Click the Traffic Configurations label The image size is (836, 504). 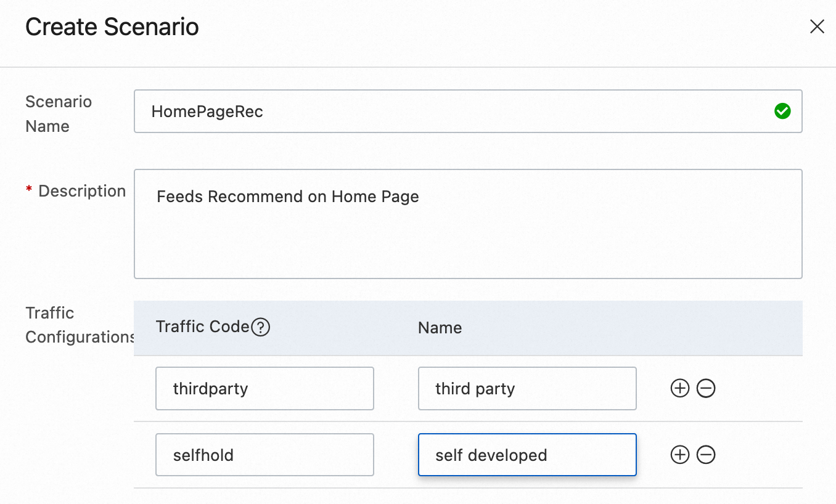tap(79, 325)
